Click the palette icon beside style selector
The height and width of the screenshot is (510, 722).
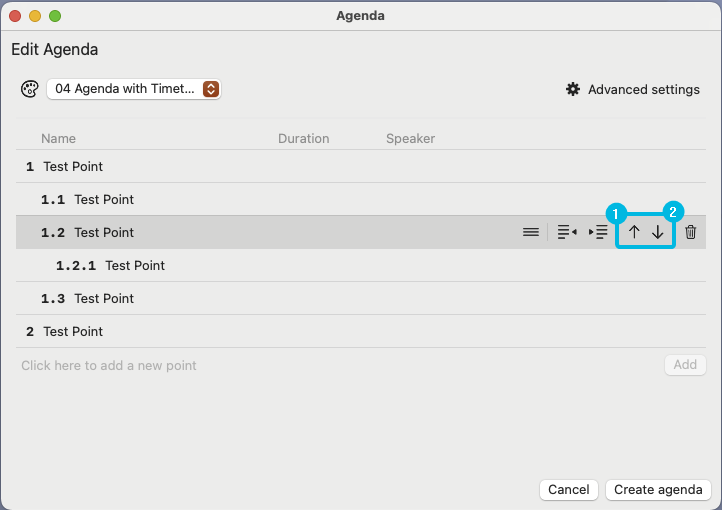pyautogui.click(x=30, y=89)
